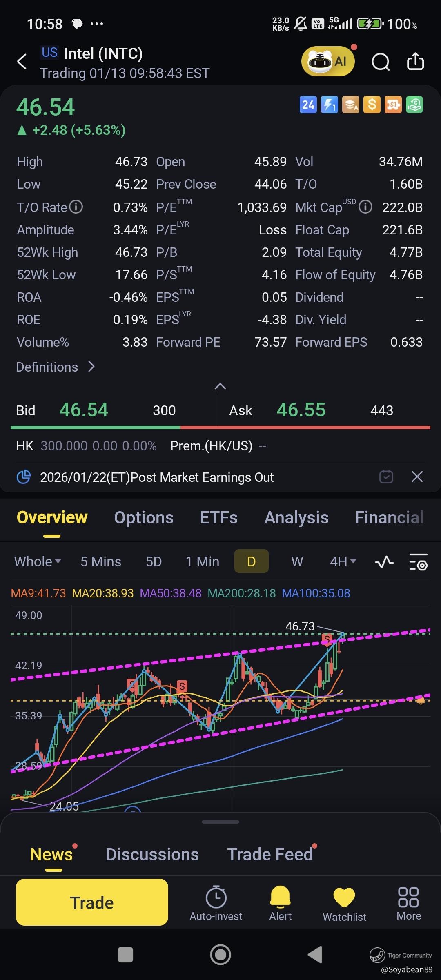This screenshot has height=980, width=441.
Task: Tap Android back triangle button
Action: click(315, 955)
